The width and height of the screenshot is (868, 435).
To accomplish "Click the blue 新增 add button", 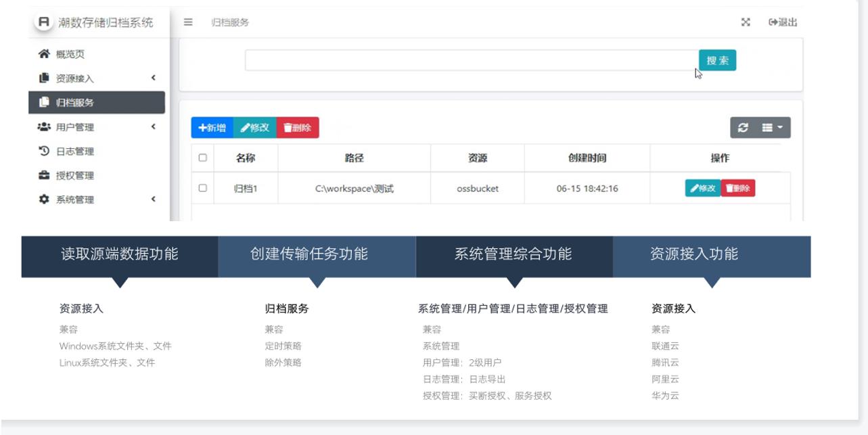I will (x=212, y=128).
